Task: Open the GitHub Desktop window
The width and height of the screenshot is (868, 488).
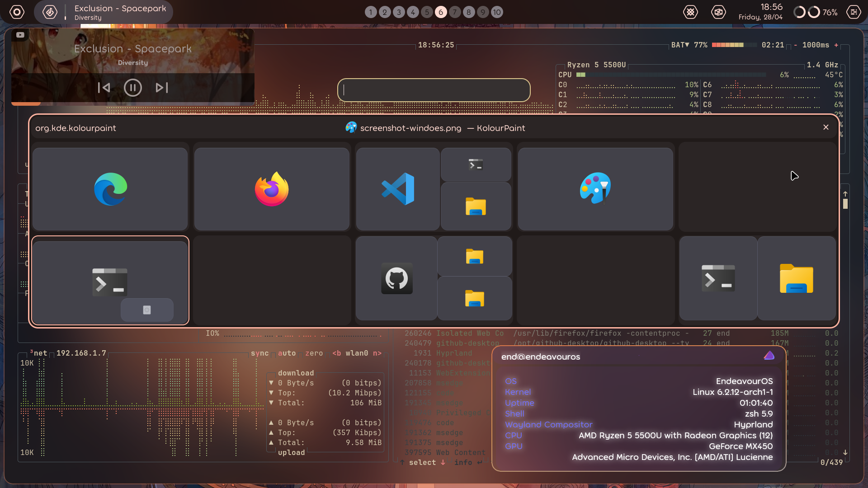Action: click(x=396, y=278)
